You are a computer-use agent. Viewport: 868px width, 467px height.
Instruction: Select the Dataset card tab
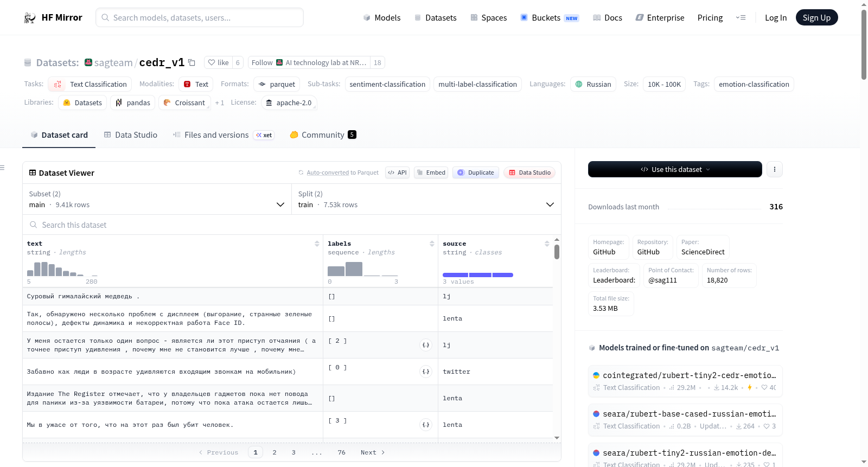pyautogui.click(x=59, y=135)
